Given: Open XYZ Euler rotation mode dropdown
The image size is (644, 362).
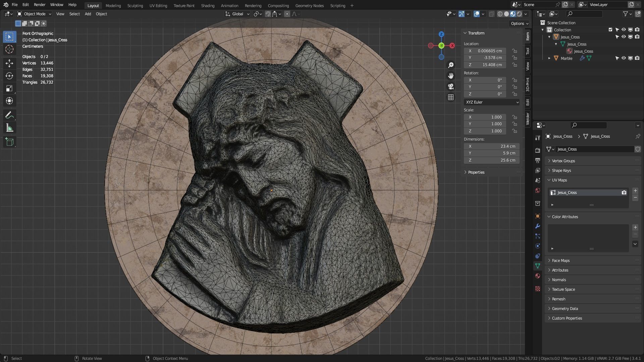Looking at the screenshot, I should coord(492,102).
